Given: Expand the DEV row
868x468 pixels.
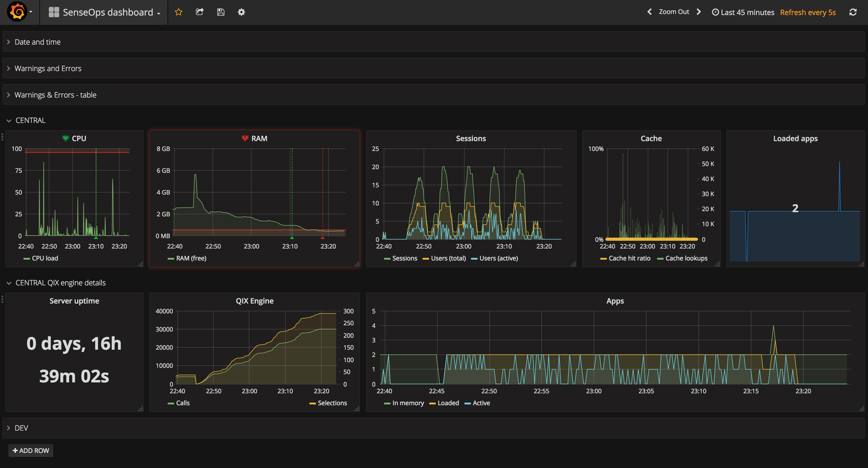Looking at the screenshot, I should (x=21, y=428).
